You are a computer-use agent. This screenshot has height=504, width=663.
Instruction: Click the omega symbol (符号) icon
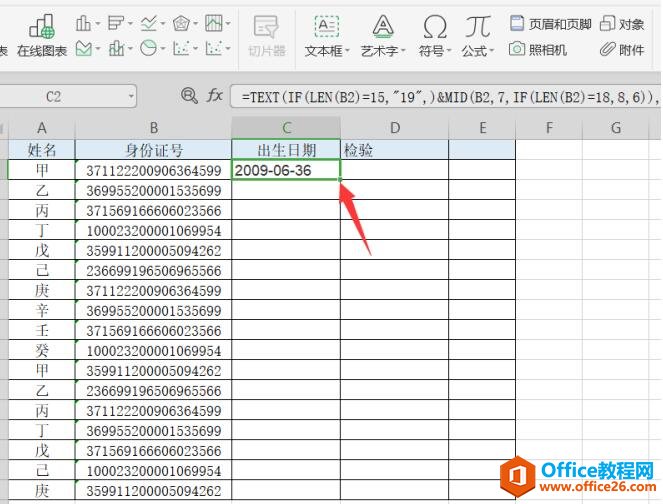[x=435, y=26]
